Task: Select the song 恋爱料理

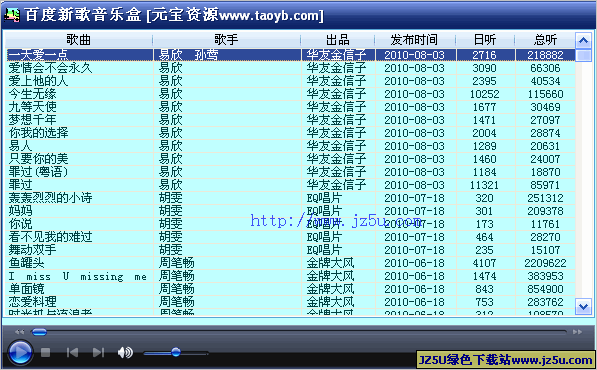Action: point(32,302)
